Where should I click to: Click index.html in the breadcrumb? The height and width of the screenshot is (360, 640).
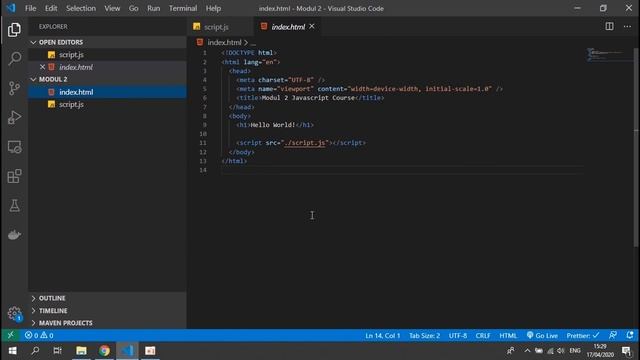224,42
